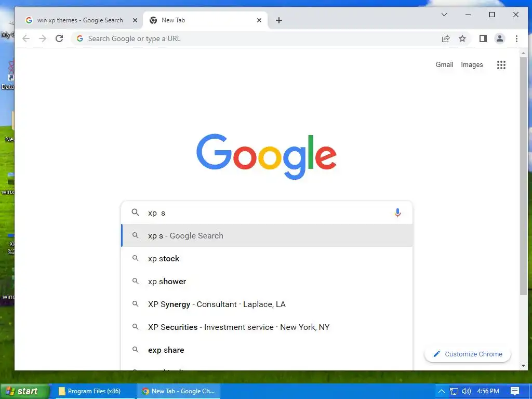
Task: Select New Tab - Google Chrome taskbar item
Action: (x=179, y=391)
